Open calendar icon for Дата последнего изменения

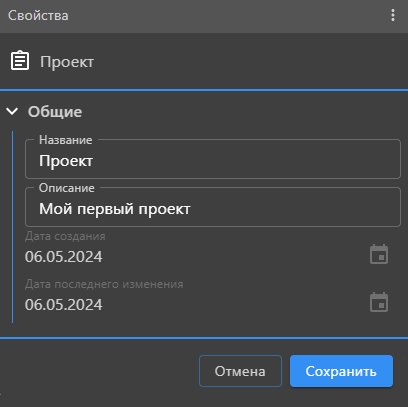tap(379, 302)
